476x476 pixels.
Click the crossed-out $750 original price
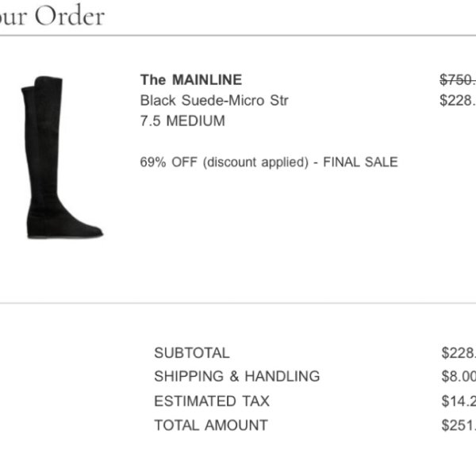458,80
